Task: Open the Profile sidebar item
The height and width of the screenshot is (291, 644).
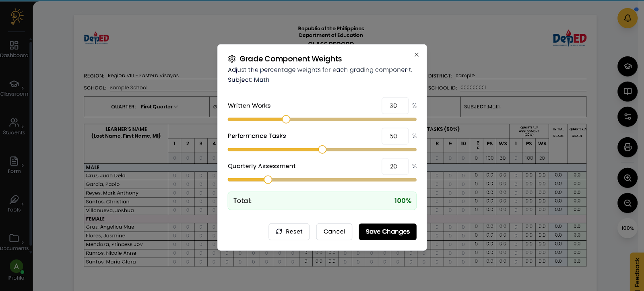Action: click(x=16, y=270)
